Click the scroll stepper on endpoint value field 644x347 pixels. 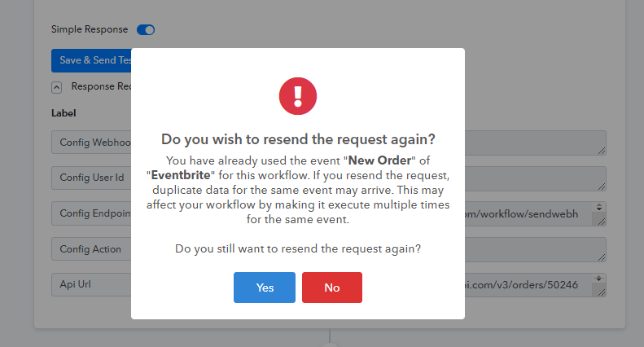(599, 207)
